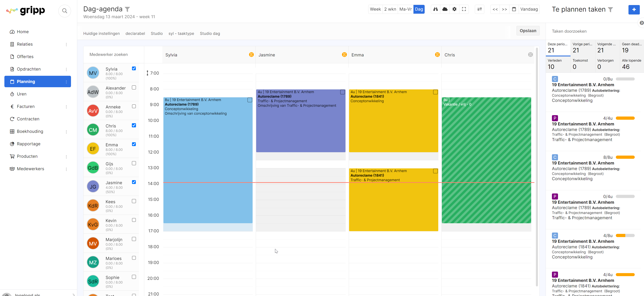Viewport: 644px width, 296px height.
Task: Open Chris's Vakantie / vrij block
Action: (486, 160)
